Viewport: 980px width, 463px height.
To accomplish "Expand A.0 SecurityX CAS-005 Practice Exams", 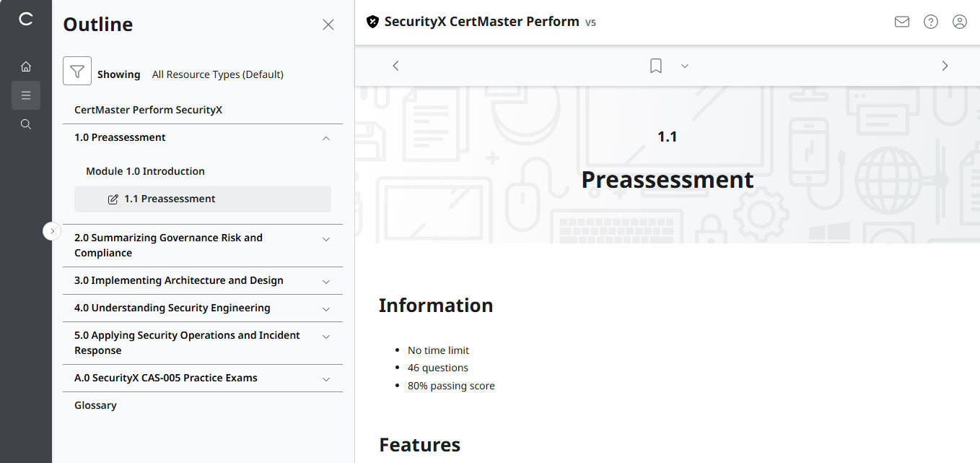I will pos(325,378).
